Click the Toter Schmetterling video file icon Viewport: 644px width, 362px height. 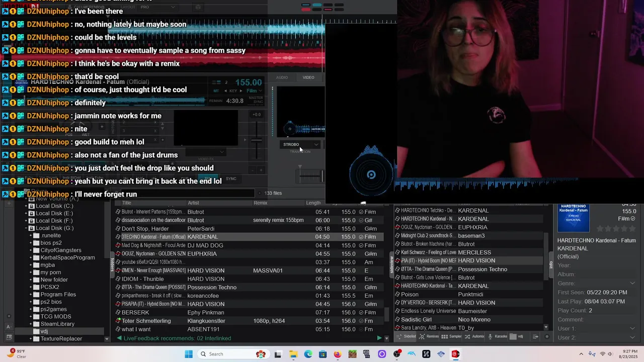click(x=118, y=321)
